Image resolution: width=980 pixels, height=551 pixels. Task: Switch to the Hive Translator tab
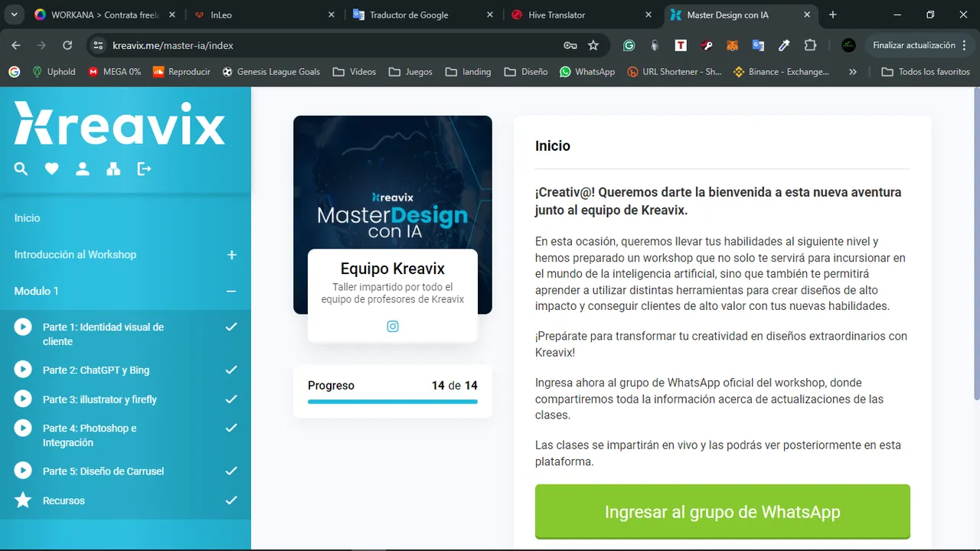(582, 15)
